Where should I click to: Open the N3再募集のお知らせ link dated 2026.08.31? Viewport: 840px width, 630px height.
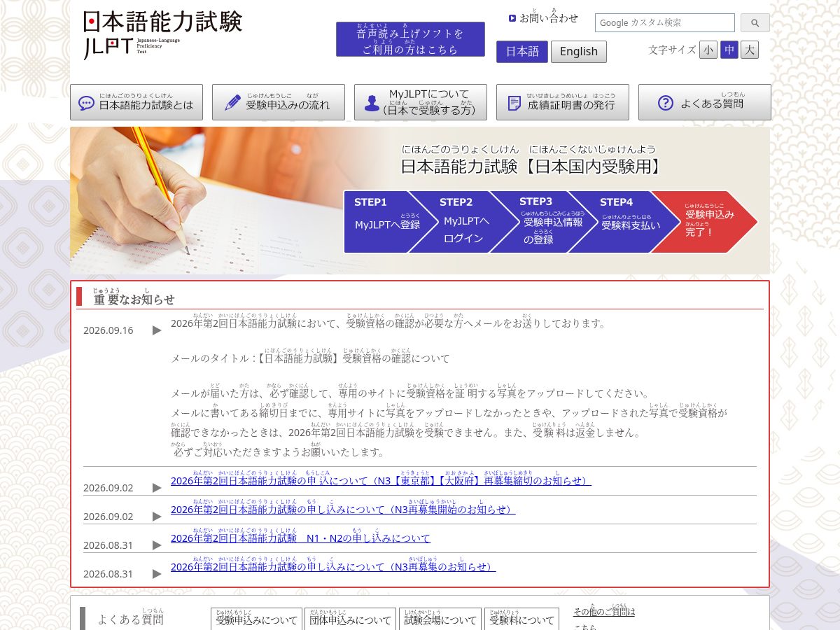333,567
